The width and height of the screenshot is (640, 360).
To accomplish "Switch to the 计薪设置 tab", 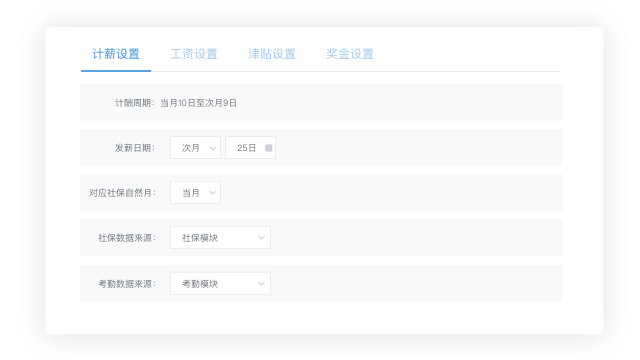I will click(116, 54).
